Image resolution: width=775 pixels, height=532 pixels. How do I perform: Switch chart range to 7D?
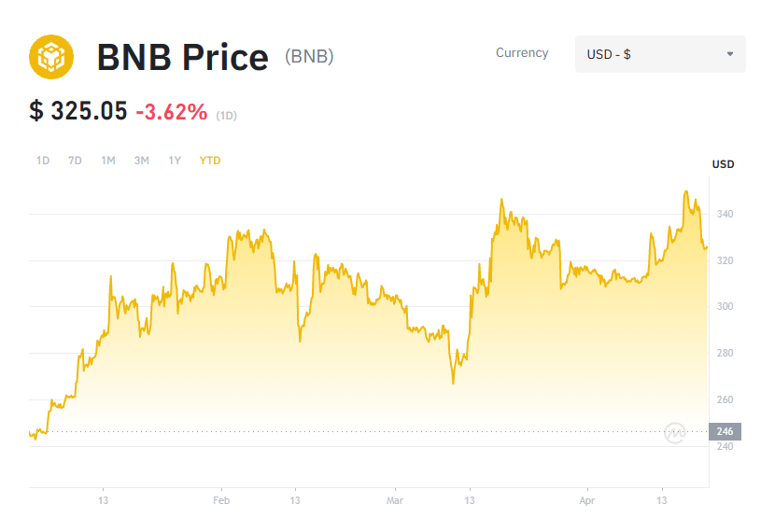(x=75, y=161)
